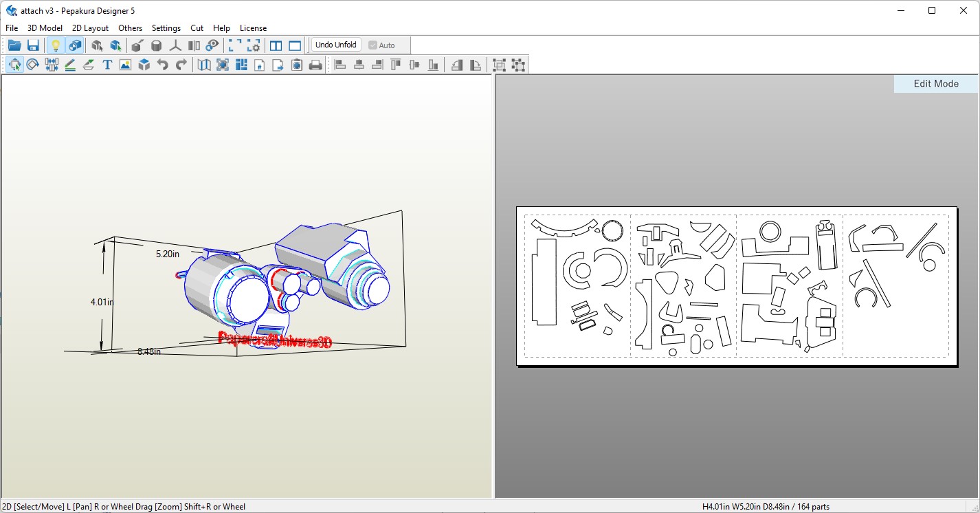This screenshot has width=980, height=513.
Task: Align selected parts to the bottom
Action: pyautogui.click(x=433, y=65)
